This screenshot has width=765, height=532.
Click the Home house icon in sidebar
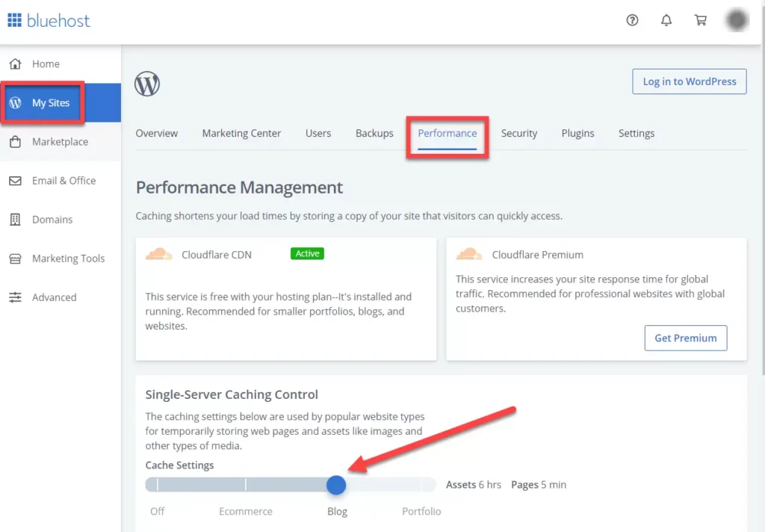[15, 64]
